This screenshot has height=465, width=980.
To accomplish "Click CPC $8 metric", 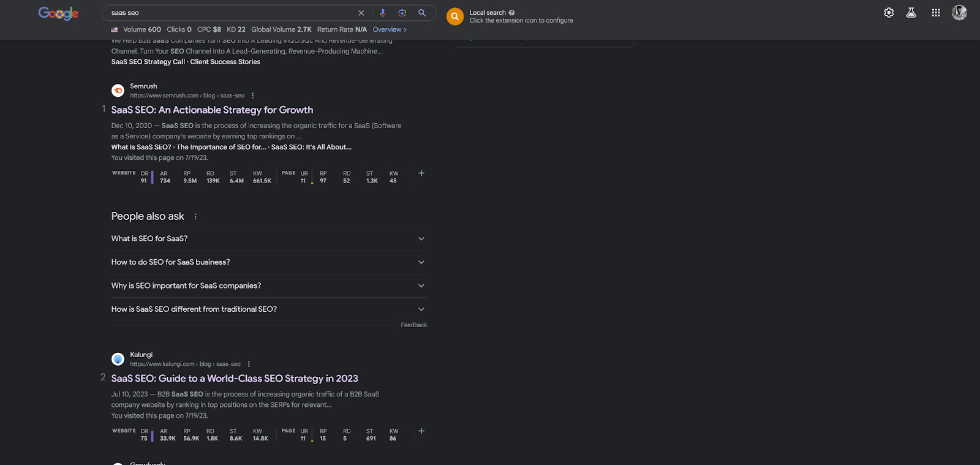I will (x=209, y=29).
